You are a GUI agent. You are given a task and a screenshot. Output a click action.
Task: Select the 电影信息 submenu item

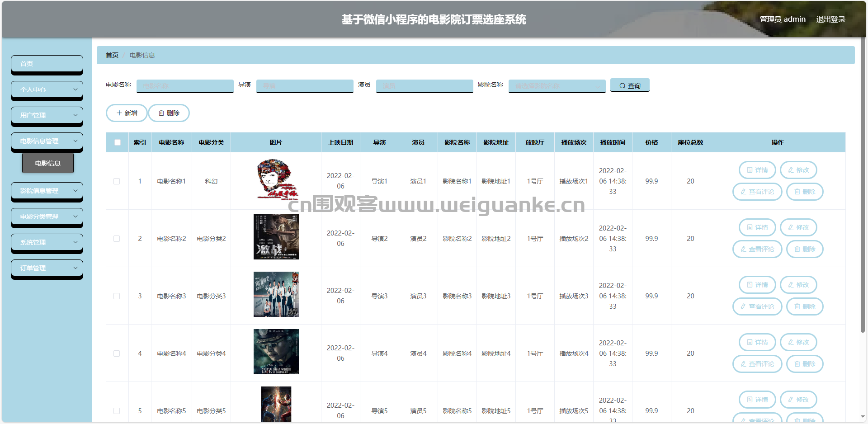[x=48, y=163]
